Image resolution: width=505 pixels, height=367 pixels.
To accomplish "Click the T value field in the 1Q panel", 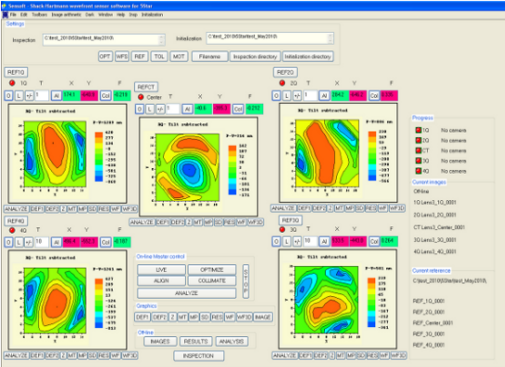I will point(42,95).
